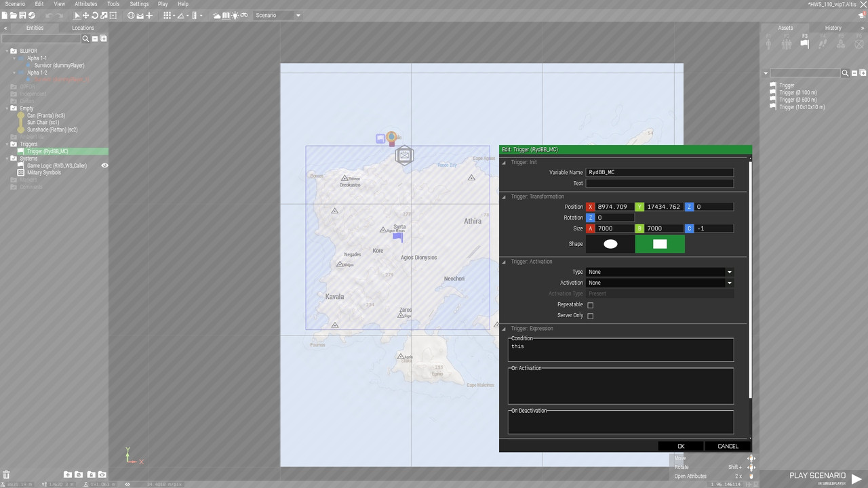Open the trigger Activation dropdown
The image size is (868, 488).
point(660,283)
